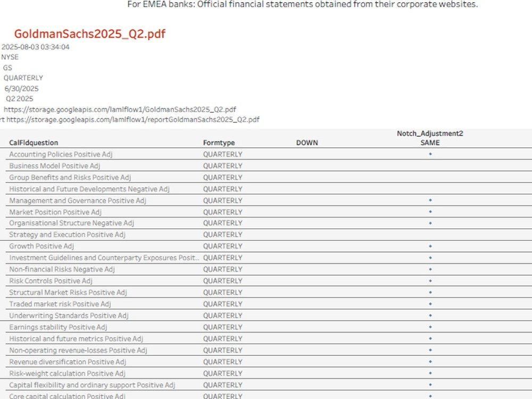Select Non-operating revenue-losses Positive Adj label
This screenshot has height=399, width=532.
click(x=78, y=350)
